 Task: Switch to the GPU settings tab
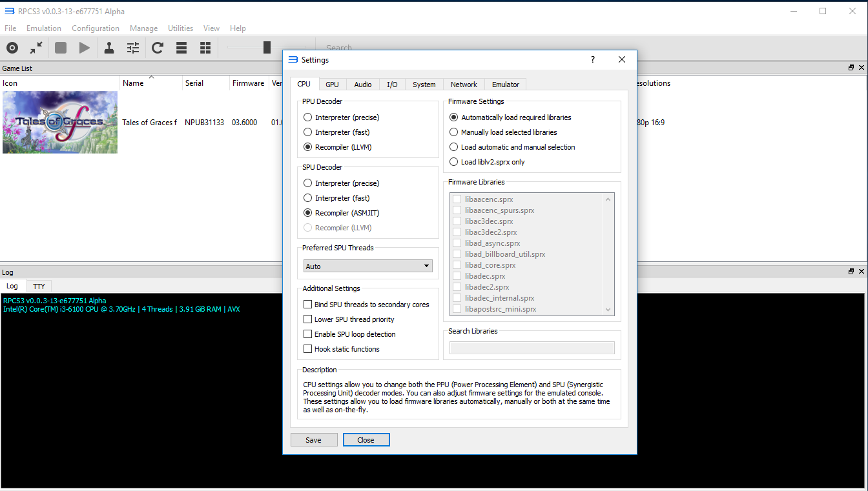332,85
